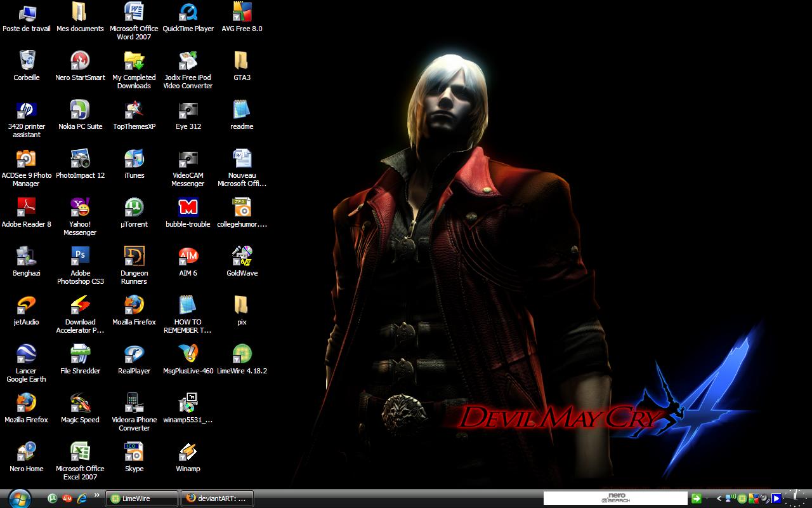The image size is (812, 508).
Task: Click green Nero Search go arrow
Action: pyautogui.click(x=697, y=498)
